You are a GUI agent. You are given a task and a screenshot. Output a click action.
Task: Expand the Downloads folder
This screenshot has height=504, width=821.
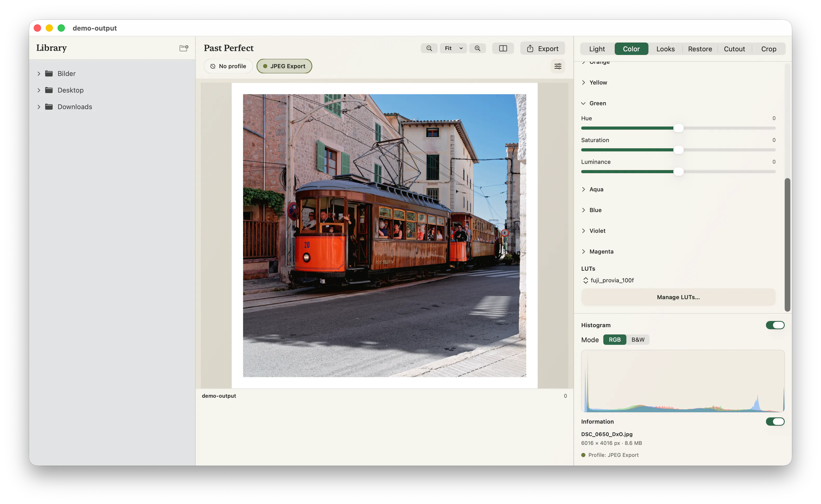click(x=39, y=107)
